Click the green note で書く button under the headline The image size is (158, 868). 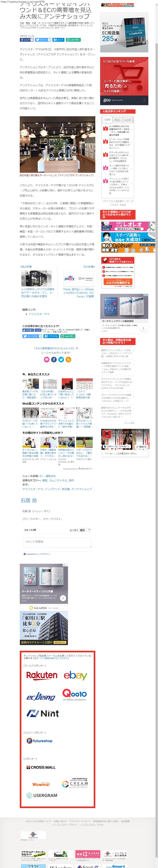pyautogui.click(x=73, y=40)
